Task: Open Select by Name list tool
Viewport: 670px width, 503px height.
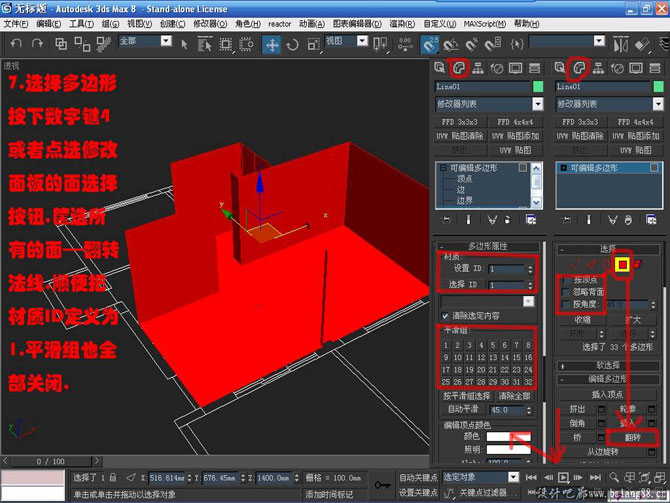Action: 205,44
